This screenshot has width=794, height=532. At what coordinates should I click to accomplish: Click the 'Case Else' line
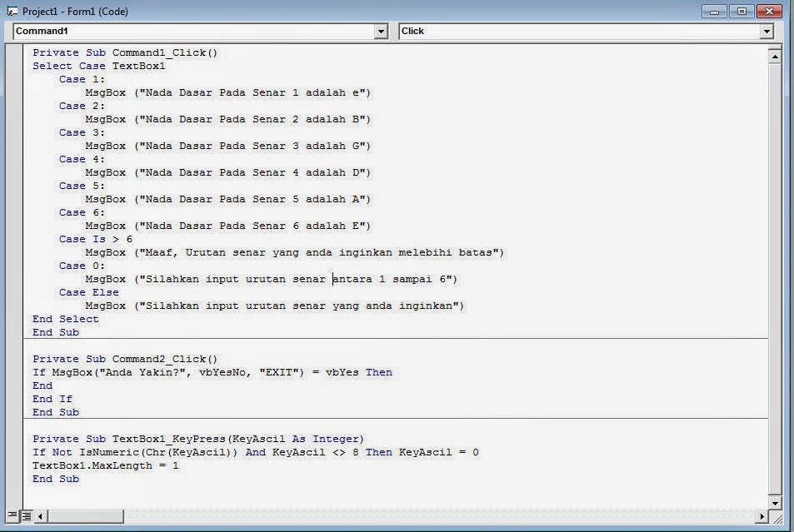(88, 292)
